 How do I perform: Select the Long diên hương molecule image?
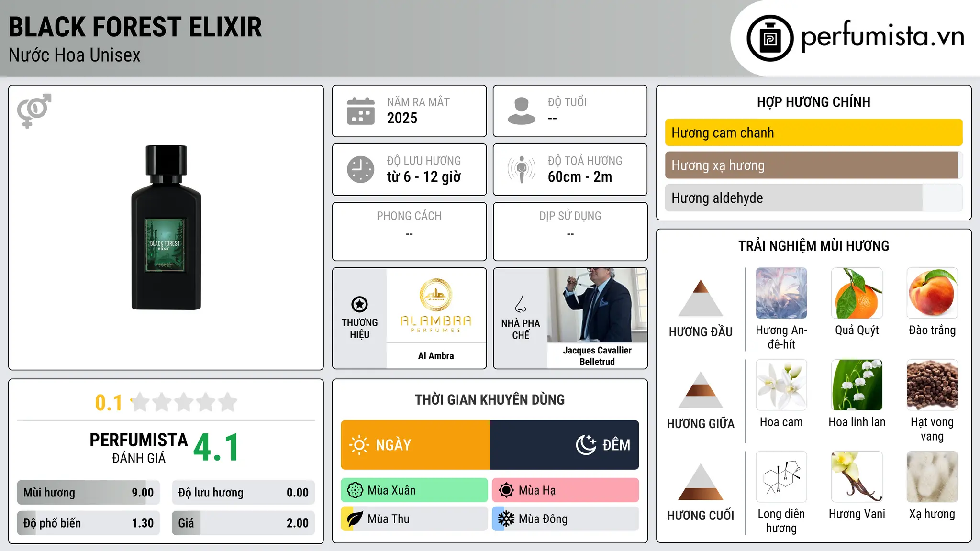coord(781,477)
